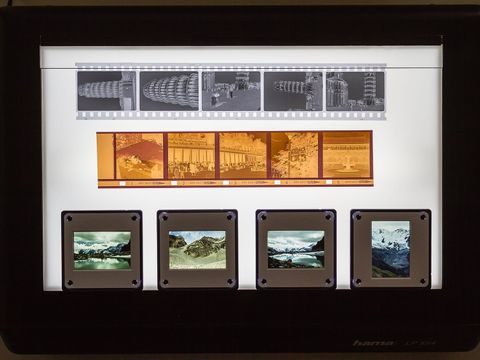Image resolution: width=480 pixels, height=360 pixels.
Task: Pick the slide of the rocky mountain valley
Action: point(197,249)
